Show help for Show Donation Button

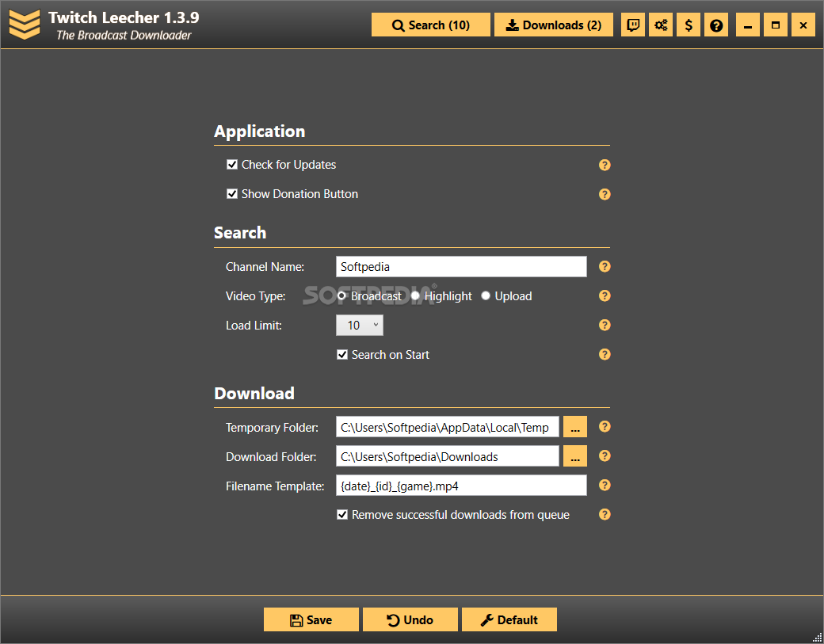coord(605,194)
